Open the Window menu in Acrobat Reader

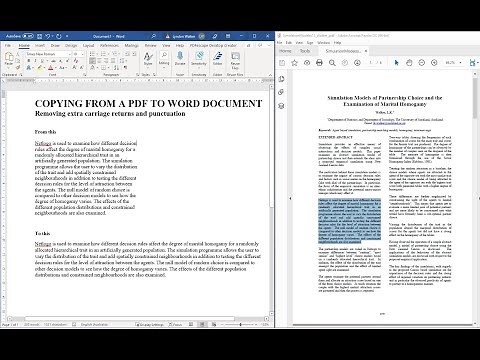(x=324, y=43)
